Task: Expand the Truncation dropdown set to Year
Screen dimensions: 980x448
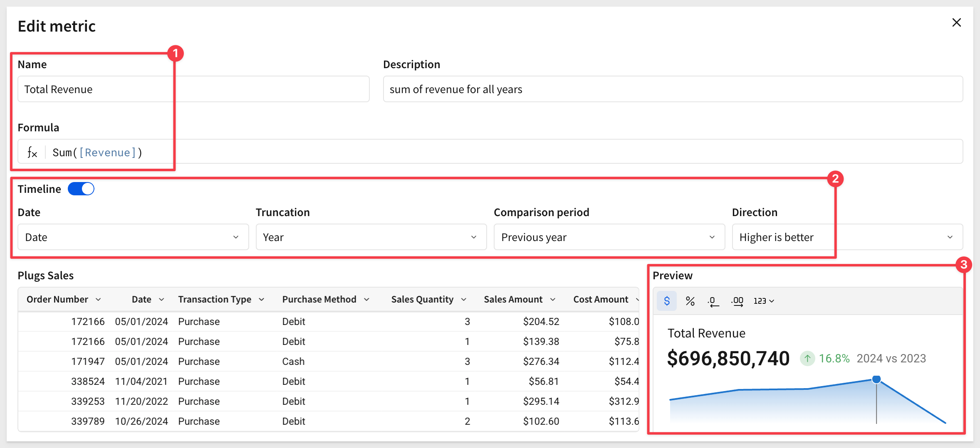Action: (x=371, y=237)
